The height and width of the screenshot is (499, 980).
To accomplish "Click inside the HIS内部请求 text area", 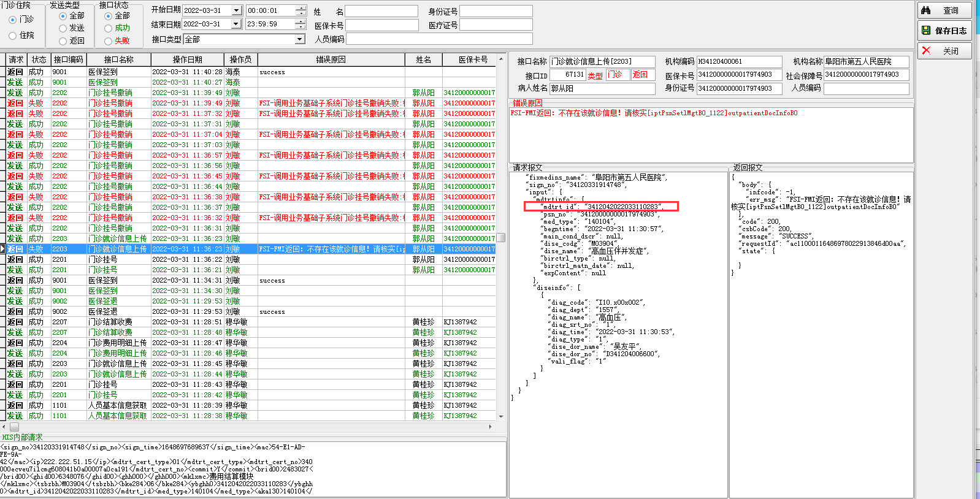I will [253, 470].
